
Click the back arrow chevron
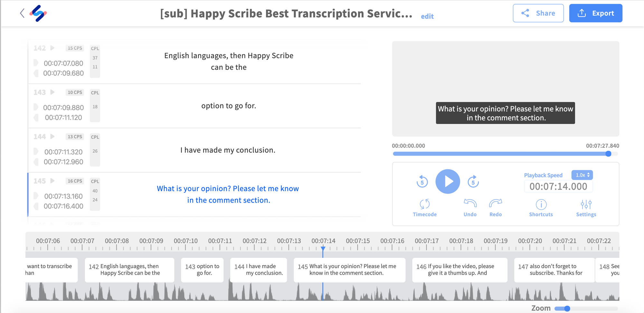click(22, 13)
